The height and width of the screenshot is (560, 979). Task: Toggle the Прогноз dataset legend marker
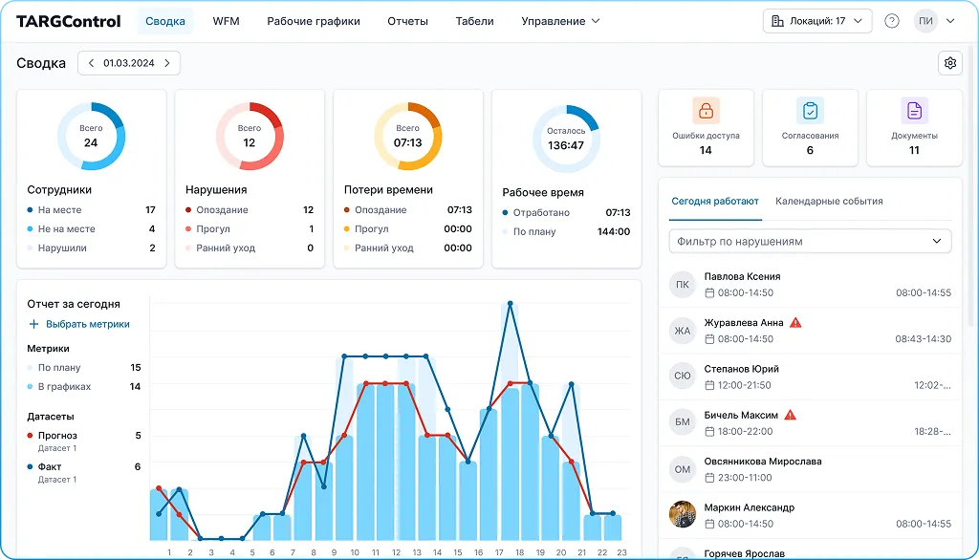(32, 436)
